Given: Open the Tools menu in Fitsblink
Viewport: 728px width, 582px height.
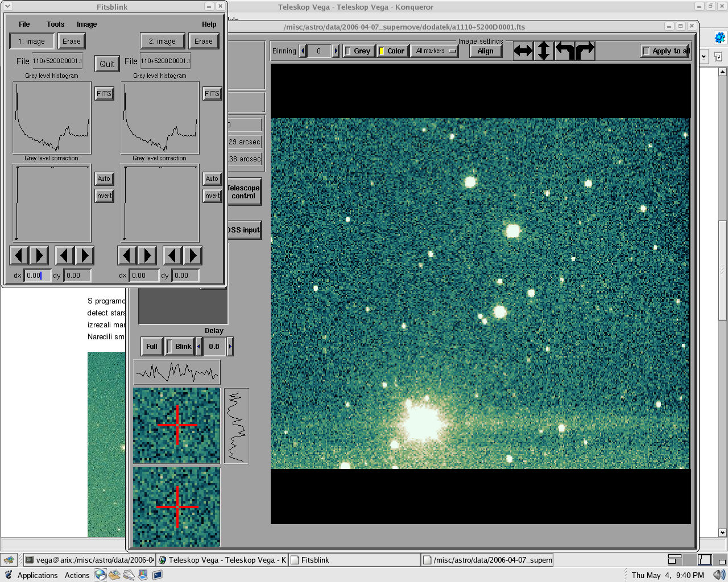Looking at the screenshot, I should 55,24.
